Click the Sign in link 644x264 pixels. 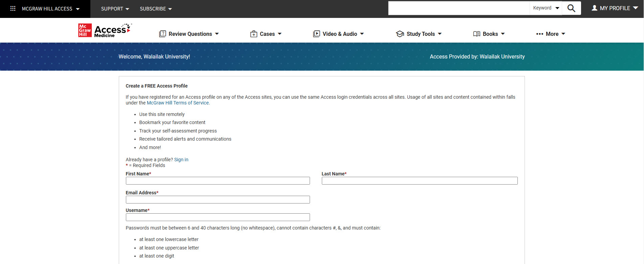coord(181,160)
